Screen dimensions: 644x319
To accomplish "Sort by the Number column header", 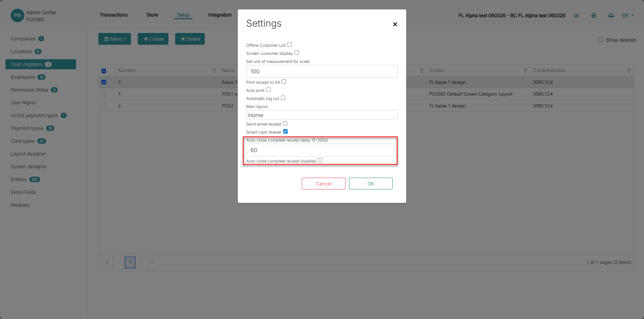I will tap(127, 70).
